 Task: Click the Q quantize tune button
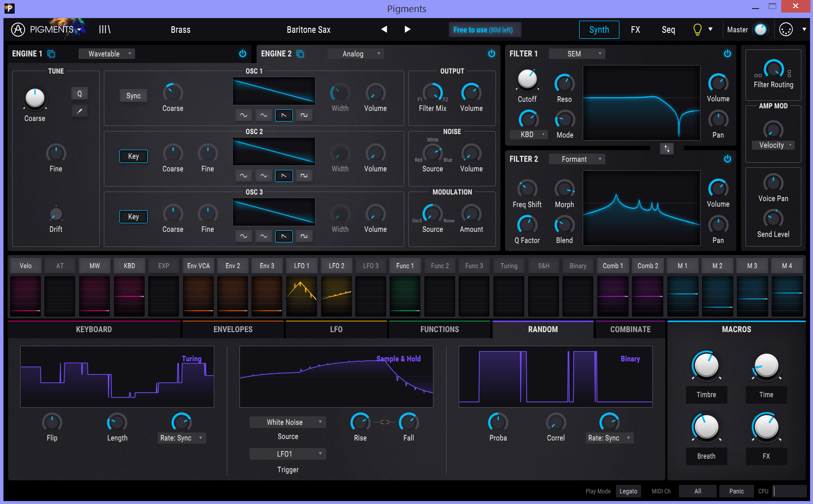79,94
